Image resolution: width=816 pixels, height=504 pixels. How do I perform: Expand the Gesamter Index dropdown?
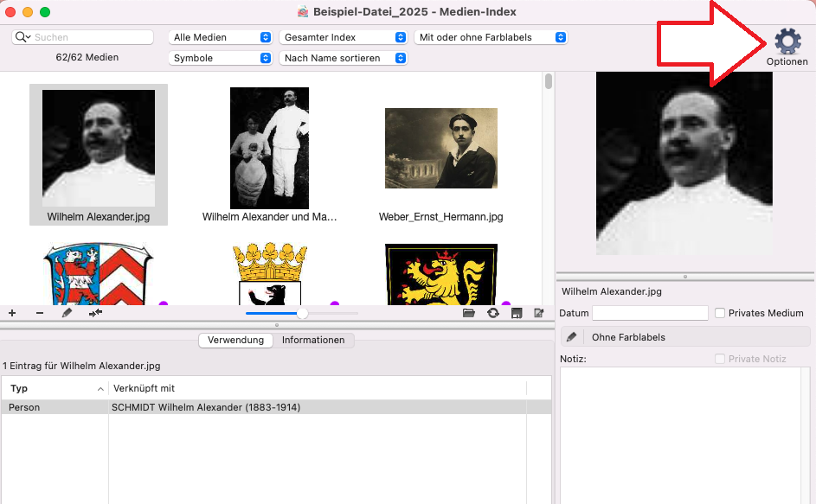click(344, 37)
